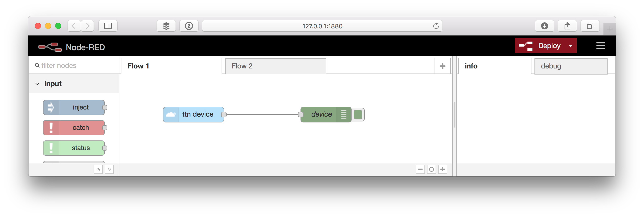Open the Node-RED hamburger menu
This screenshot has height=217, width=644.
point(600,46)
